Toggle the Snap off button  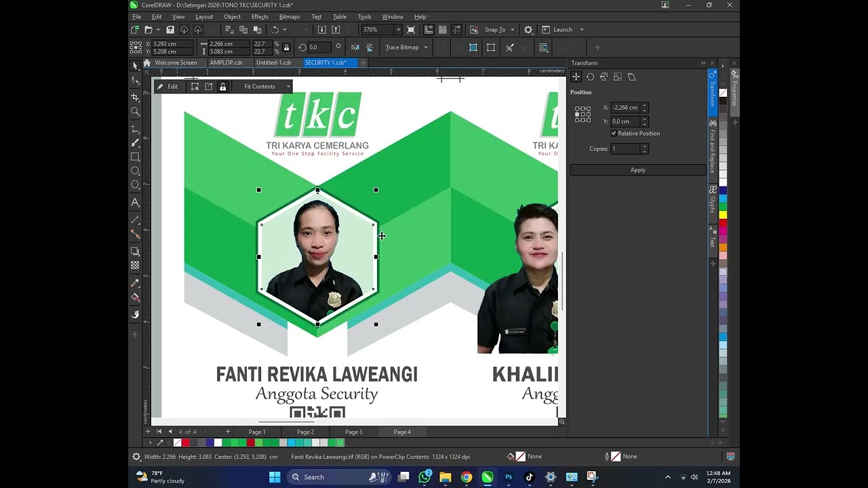pos(473,30)
